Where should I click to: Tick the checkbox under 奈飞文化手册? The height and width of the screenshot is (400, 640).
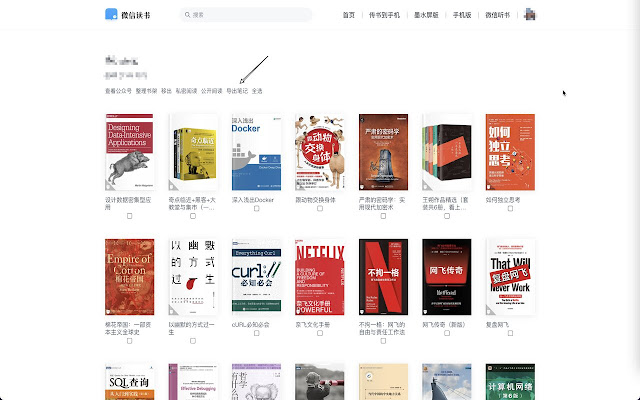320,333
